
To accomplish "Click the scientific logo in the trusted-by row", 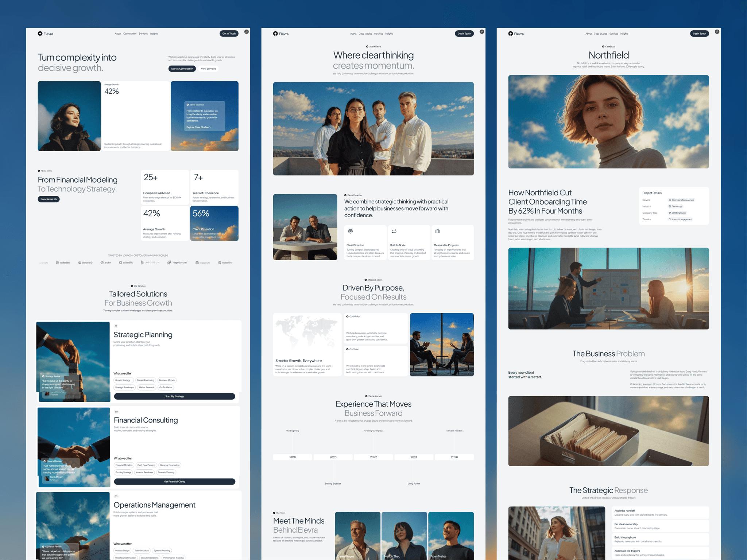I will click(126, 262).
